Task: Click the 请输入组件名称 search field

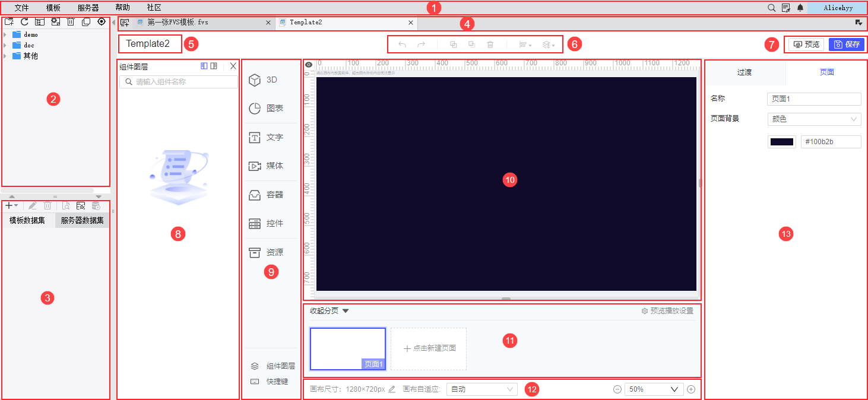Action: coord(178,82)
